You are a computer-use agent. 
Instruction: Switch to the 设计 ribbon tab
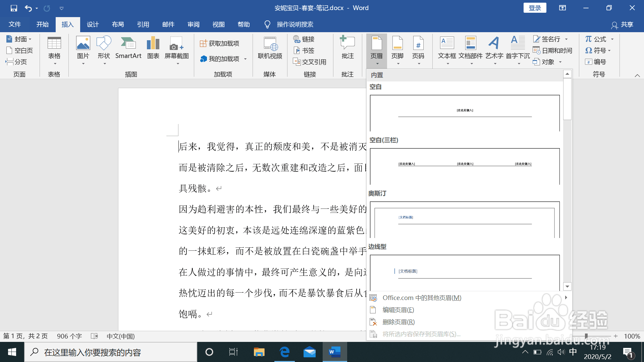pyautogui.click(x=93, y=24)
